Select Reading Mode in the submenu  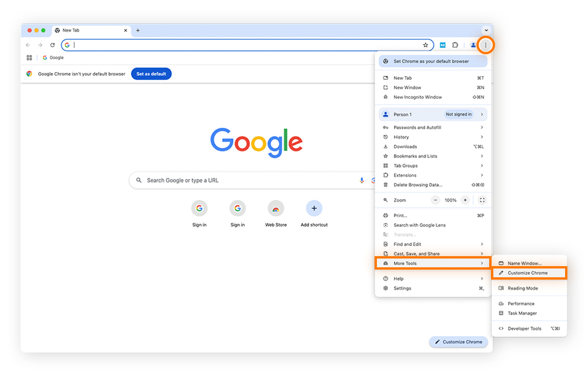(529, 288)
